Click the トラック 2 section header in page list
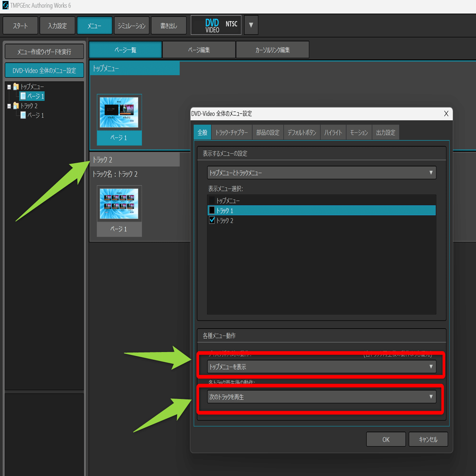This screenshot has width=476, height=476. [135, 160]
